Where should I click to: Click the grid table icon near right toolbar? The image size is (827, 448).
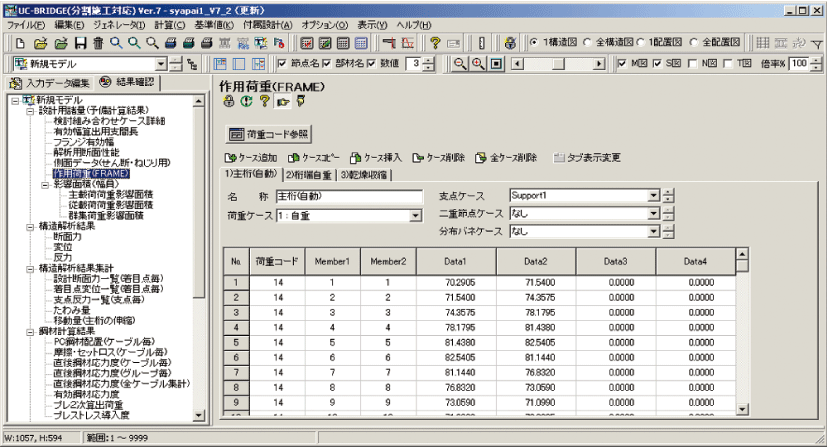point(763,43)
